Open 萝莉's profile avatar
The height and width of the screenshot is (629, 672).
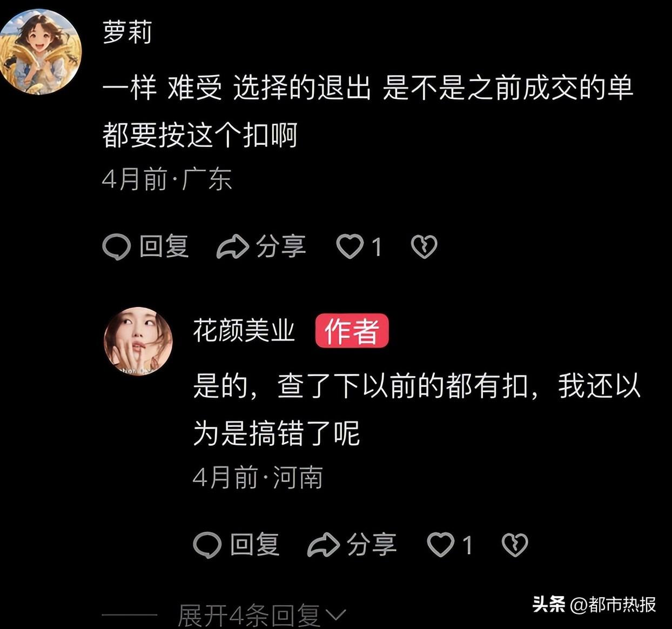[39, 51]
